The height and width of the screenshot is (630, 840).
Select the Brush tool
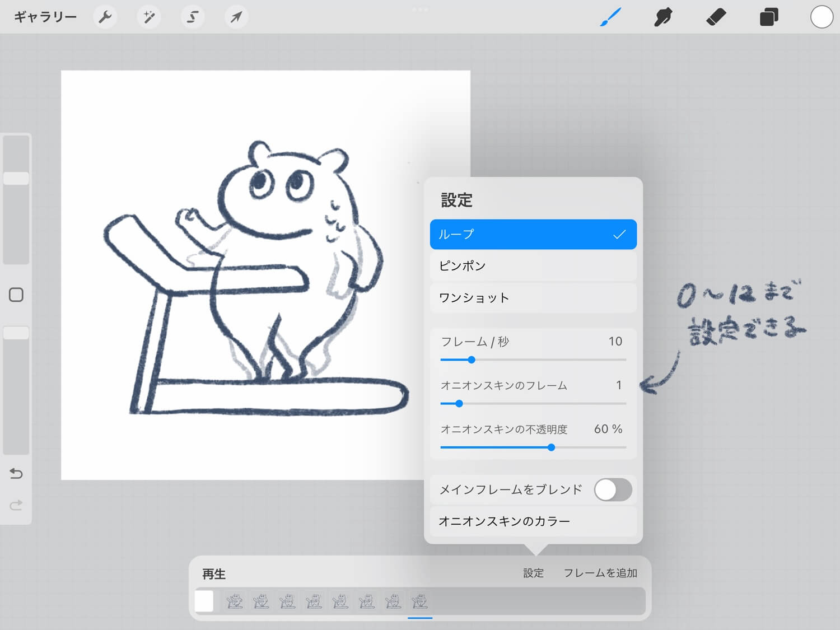[x=610, y=17]
